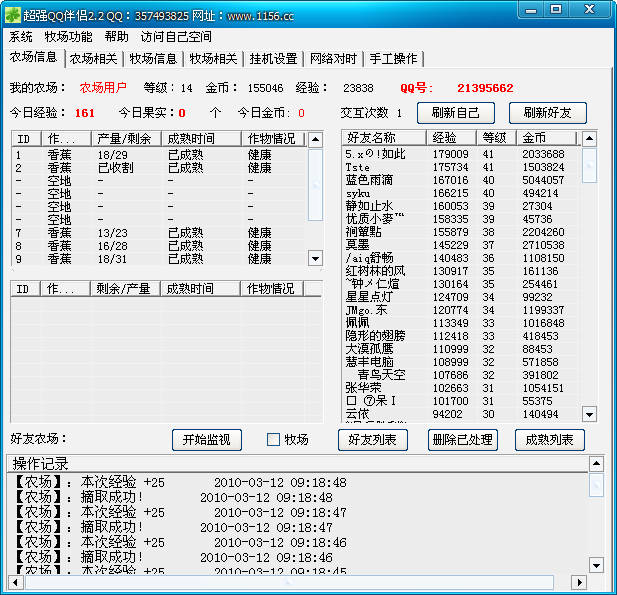Image resolution: width=617 pixels, height=595 pixels.
Task: Click operation log scroll up arrow
Action: pyautogui.click(x=596, y=464)
